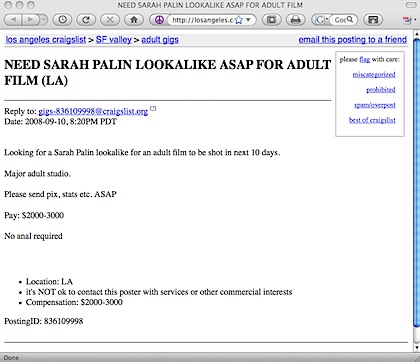Click the Done status bar text
This screenshot has width=420, height=362.
pos(11,358)
